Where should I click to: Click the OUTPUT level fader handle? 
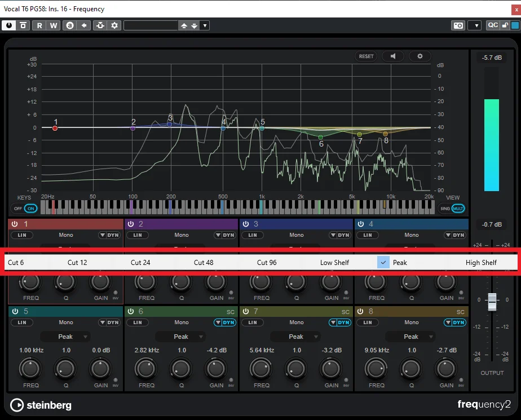[492, 302]
